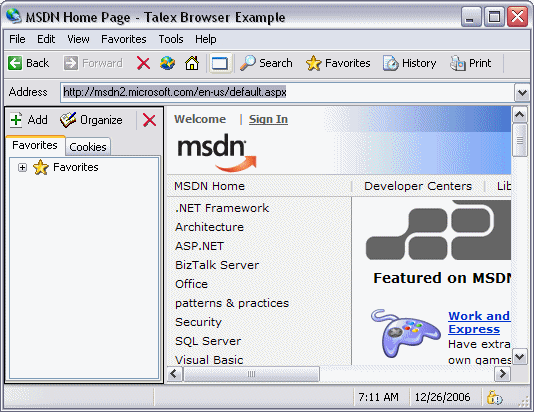Viewport: 534px width, 412px height.
Task: Click the horizontal scrollbar thumb
Action: pyautogui.click(x=251, y=374)
